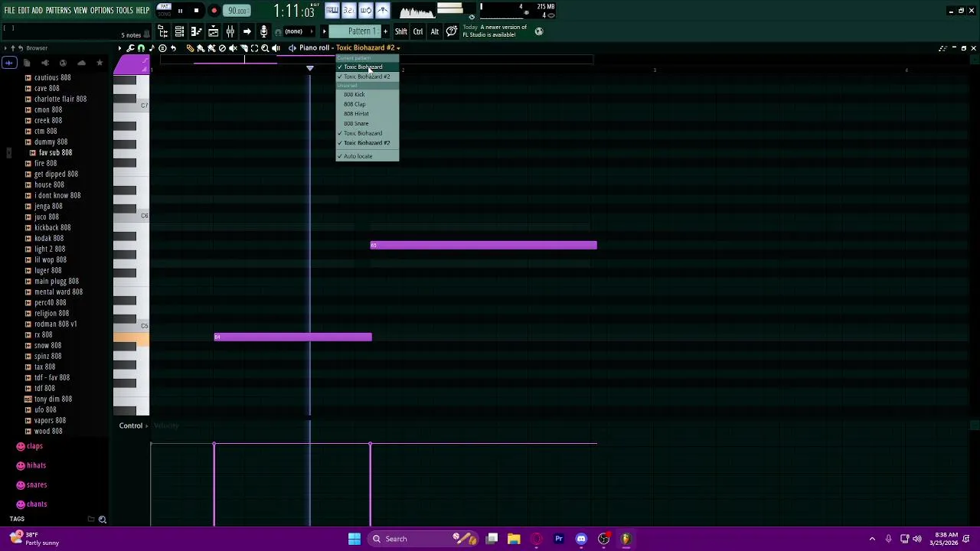The image size is (980, 551).
Task: Click the TAGS label
Action: pyautogui.click(x=17, y=520)
